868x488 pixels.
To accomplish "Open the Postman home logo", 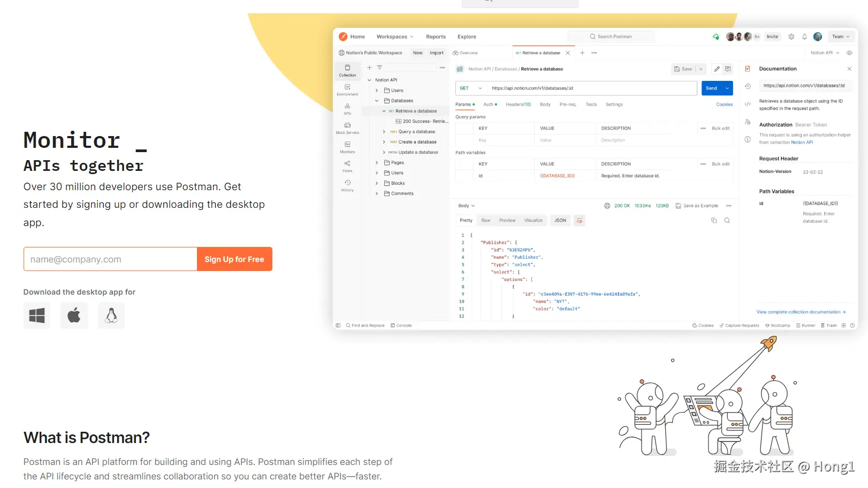I will click(x=343, y=36).
